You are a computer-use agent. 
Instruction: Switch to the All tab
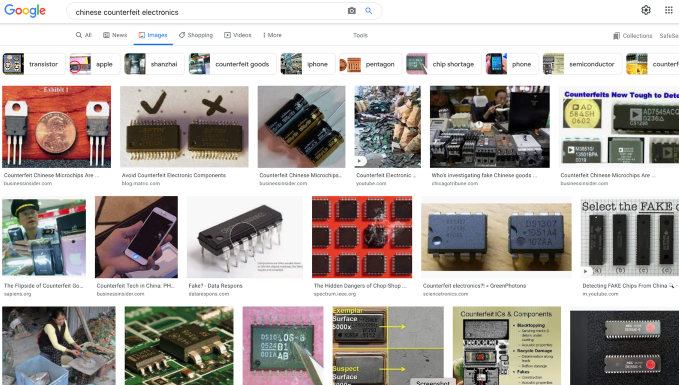(x=84, y=35)
